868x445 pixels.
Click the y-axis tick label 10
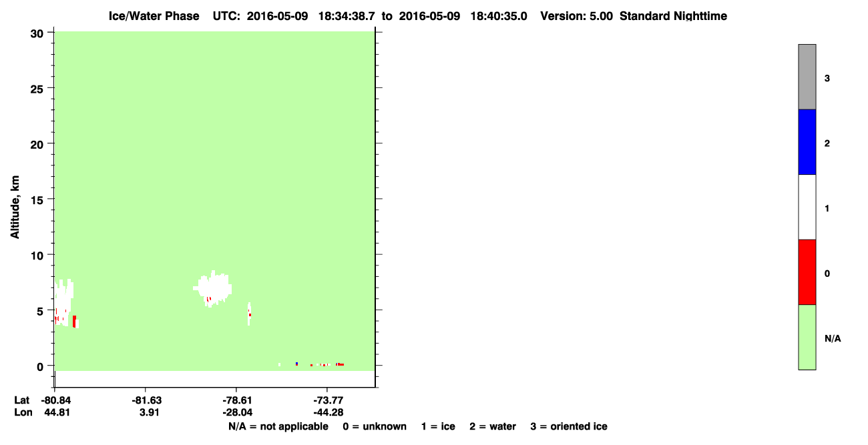pyautogui.click(x=39, y=255)
